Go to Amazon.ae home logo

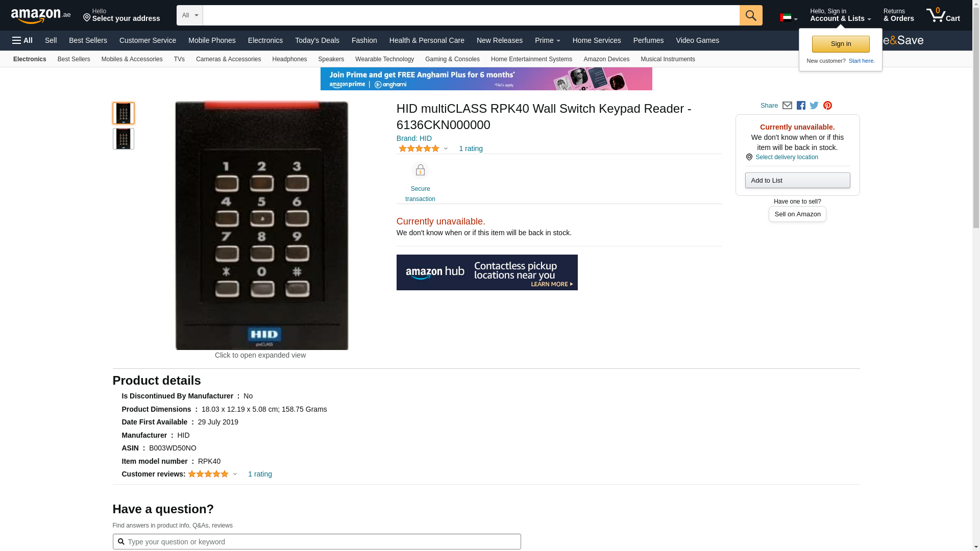(41, 15)
